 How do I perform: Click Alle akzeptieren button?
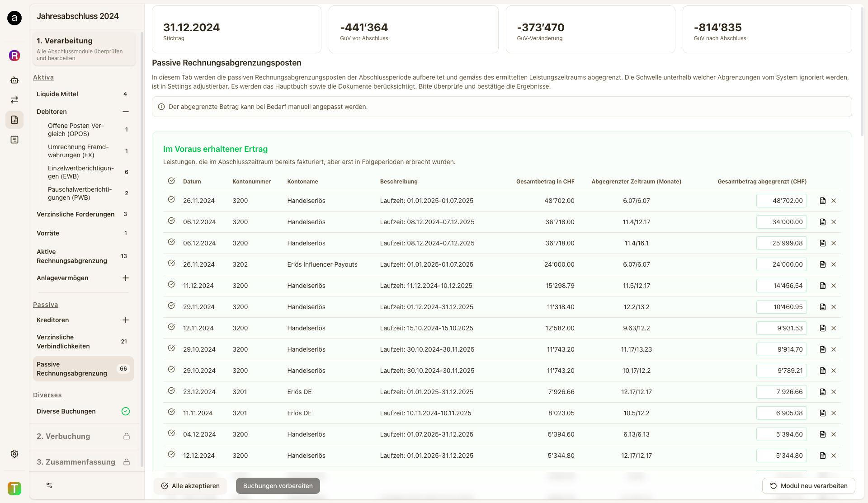coord(190,486)
